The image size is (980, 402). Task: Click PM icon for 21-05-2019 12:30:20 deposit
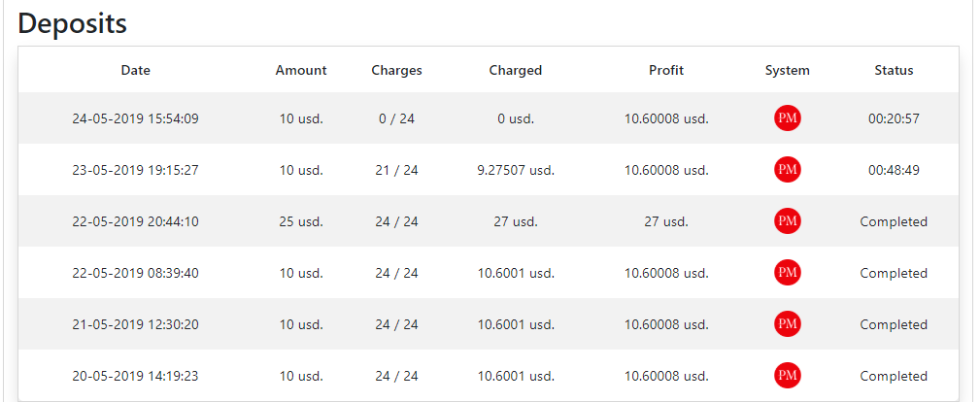(788, 324)
